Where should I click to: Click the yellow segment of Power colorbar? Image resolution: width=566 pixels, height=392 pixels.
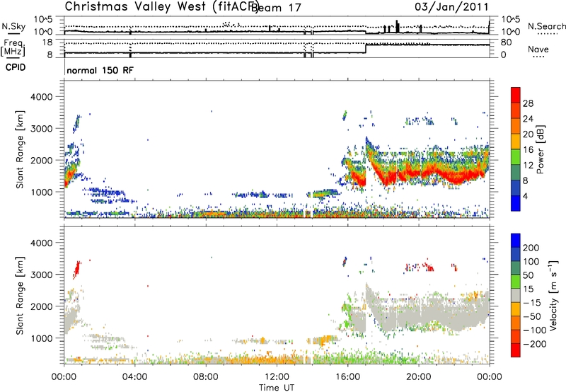coord(516,142)
